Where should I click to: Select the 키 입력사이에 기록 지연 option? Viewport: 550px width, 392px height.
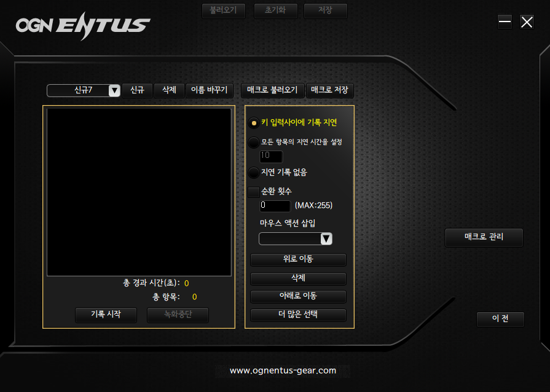tap(254, 123)
